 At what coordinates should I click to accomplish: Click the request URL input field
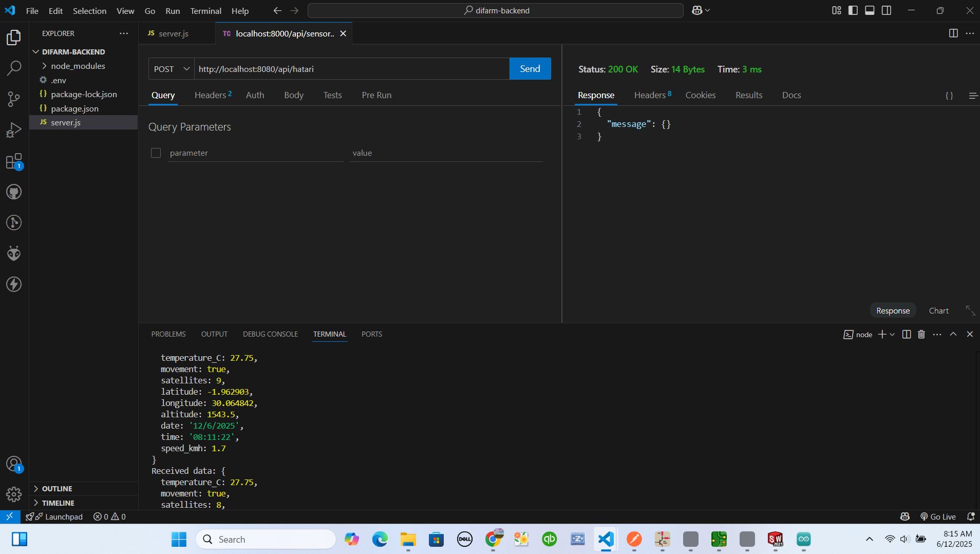352,69
